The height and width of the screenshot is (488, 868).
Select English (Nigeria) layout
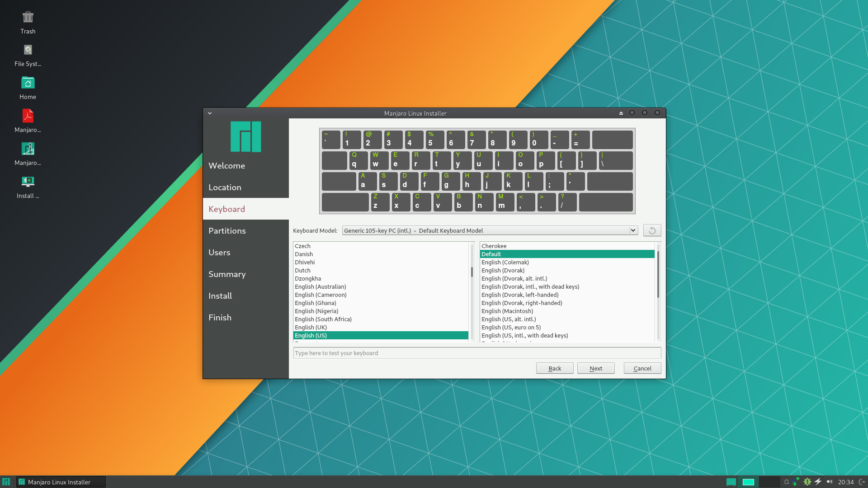coord(381,311)
